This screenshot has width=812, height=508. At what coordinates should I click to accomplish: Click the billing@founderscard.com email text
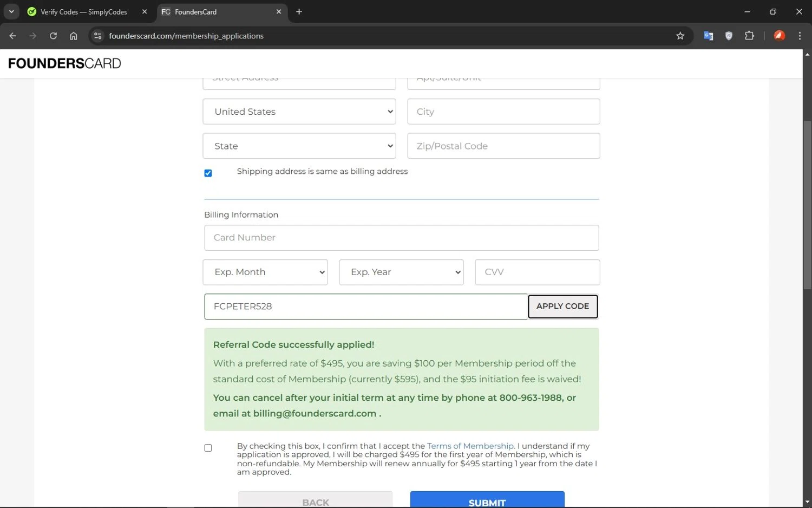pos(315,413)
